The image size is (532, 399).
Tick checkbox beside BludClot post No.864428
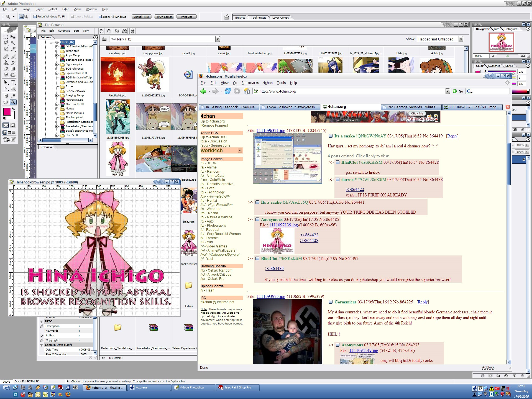338,162
